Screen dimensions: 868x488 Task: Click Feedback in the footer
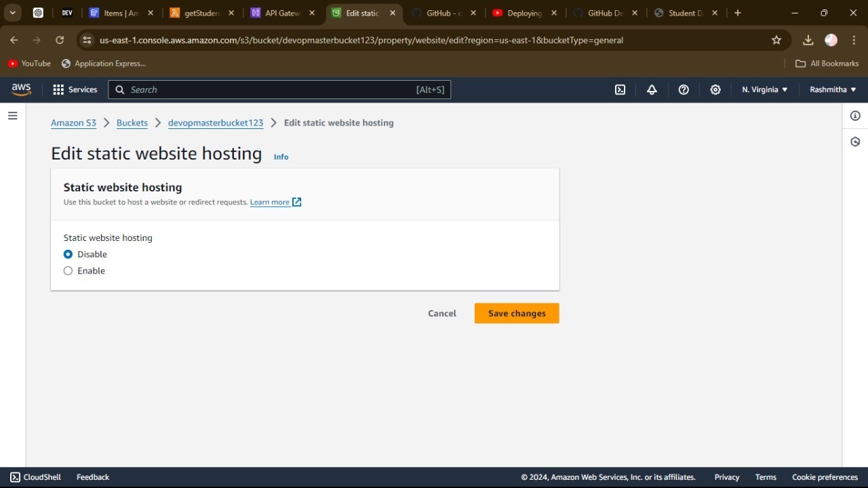coord(93,477)
